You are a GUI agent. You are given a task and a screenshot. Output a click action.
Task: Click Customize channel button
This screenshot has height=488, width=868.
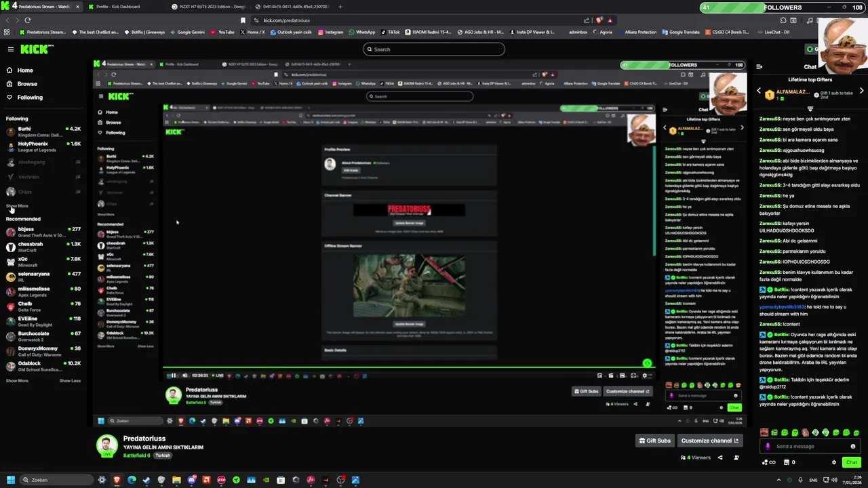709,441
